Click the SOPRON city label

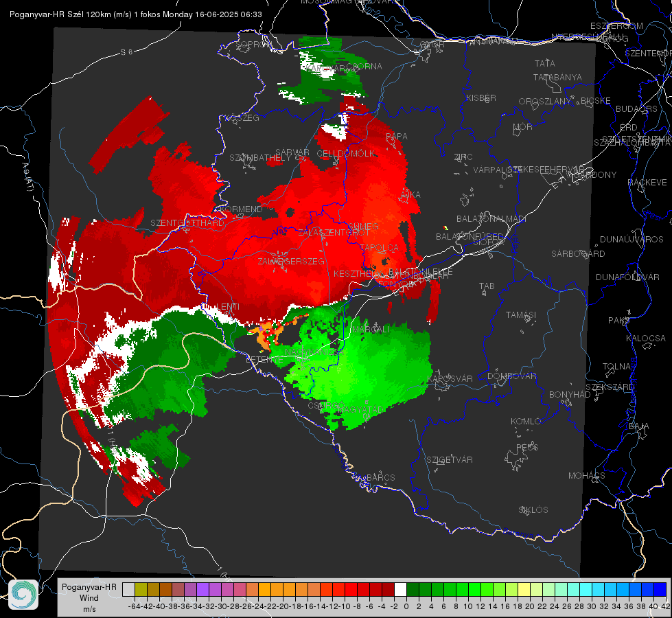(253, 44)
